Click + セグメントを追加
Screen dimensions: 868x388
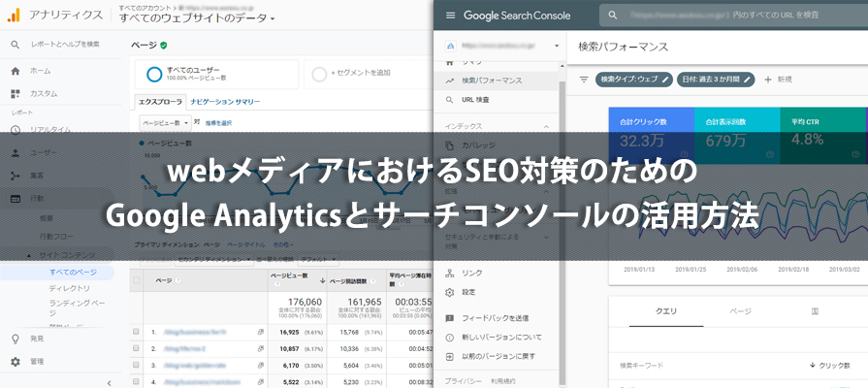(x=361, y=73)
